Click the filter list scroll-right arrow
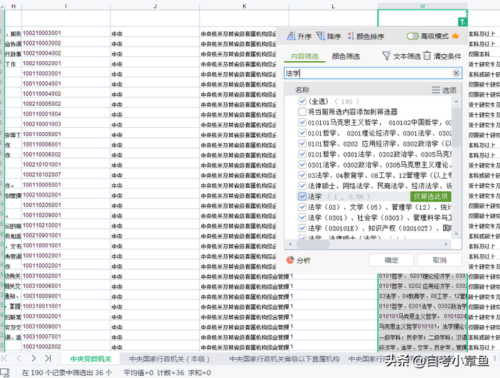Image resolution: width=500 pixels, height=378 pixels. point(446,244)
